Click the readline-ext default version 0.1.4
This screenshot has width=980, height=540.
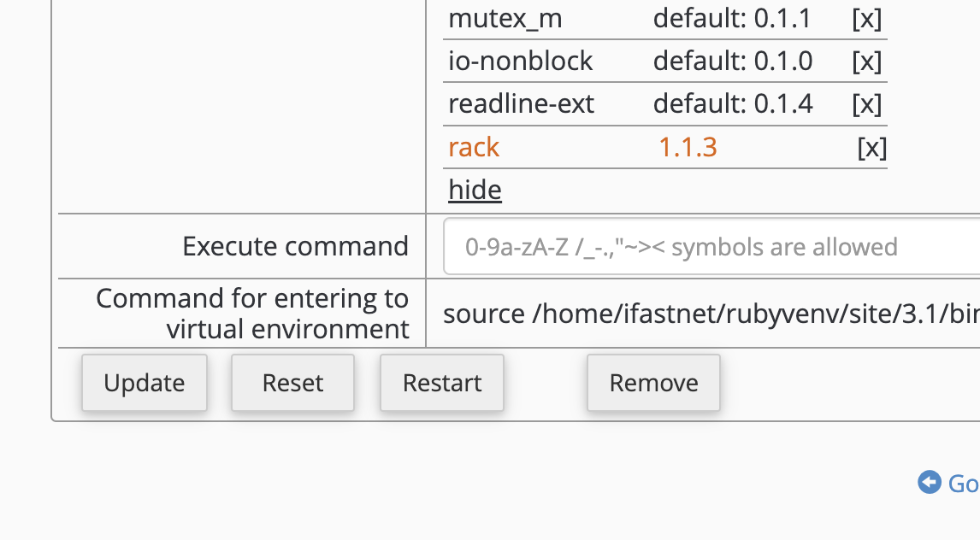tap(733, 104)
